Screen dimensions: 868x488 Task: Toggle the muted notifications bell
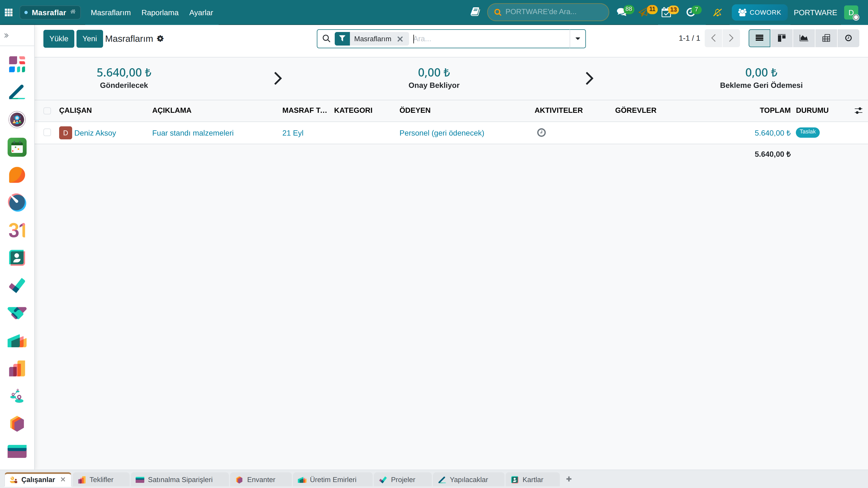717,12
